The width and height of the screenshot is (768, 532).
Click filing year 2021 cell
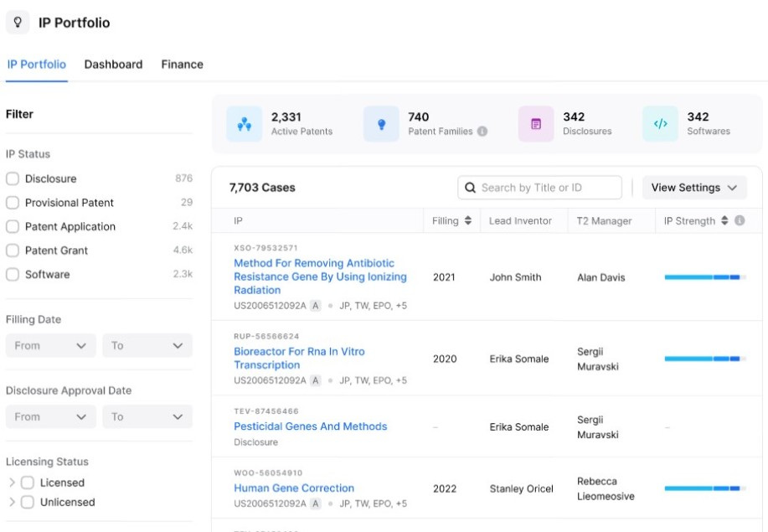tap(444, 277)
